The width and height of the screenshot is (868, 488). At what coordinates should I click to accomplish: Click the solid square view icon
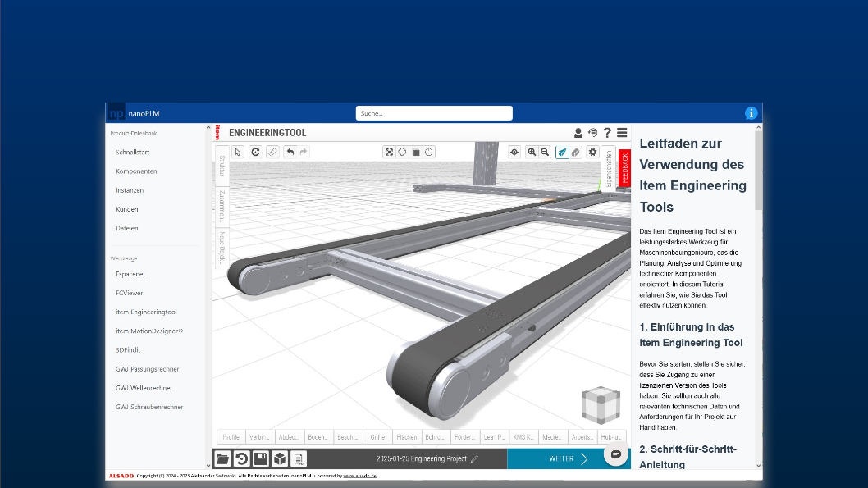tap(416, 153)
